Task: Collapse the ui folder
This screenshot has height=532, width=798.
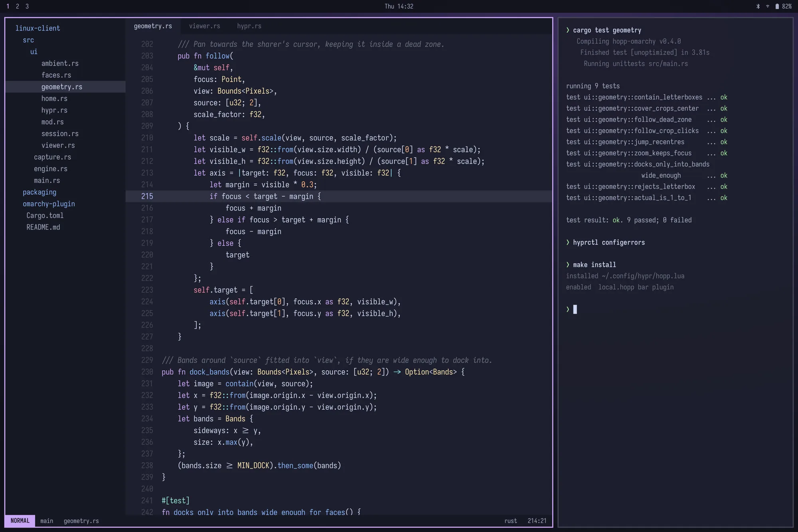Action: coord(34,51)
